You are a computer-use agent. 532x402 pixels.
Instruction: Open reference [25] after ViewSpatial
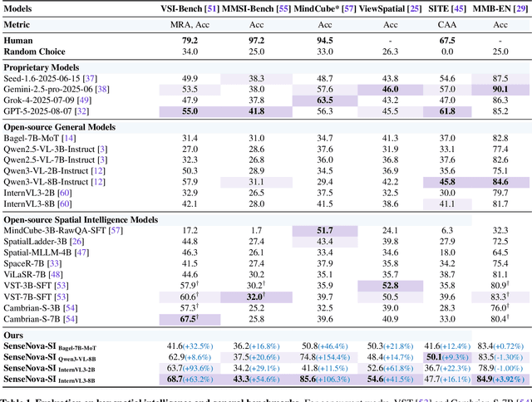click(x=414, y=9)
